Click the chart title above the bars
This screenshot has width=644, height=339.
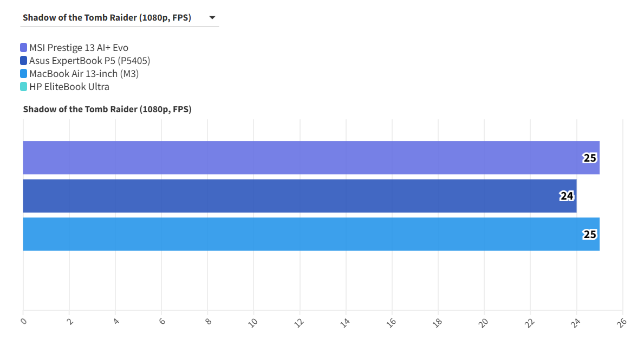[x=107, y=109]
